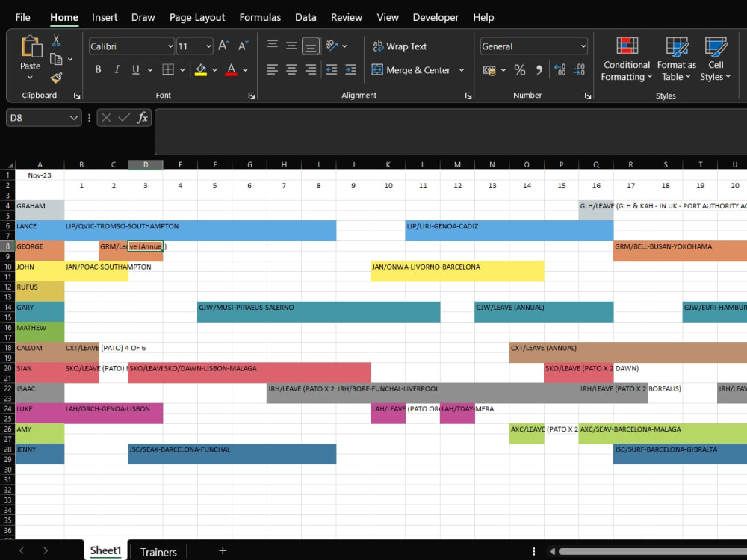Screen dimensions: 747x560
Task: Increase font size with the larger A icon
Action: coord(223,46)
